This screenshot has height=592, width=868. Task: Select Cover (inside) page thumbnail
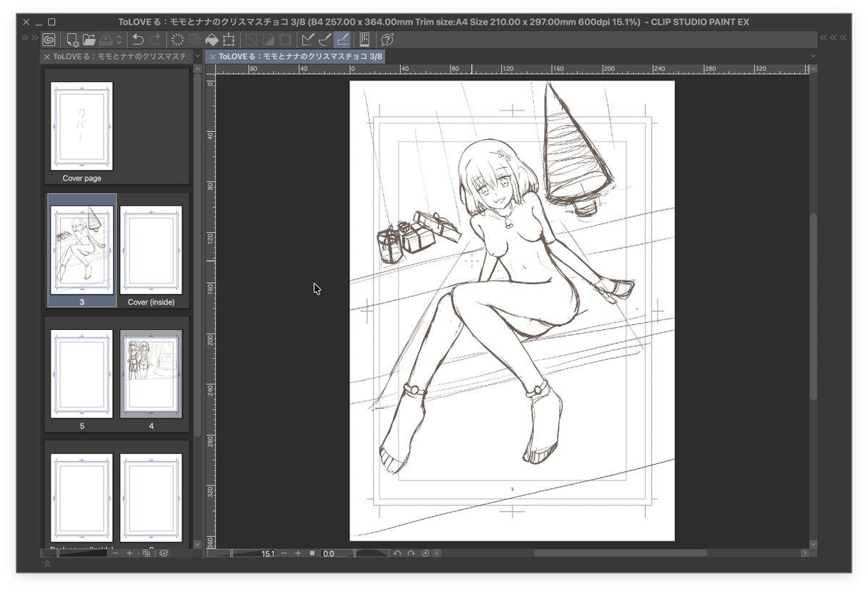click(x=151, y=250)
